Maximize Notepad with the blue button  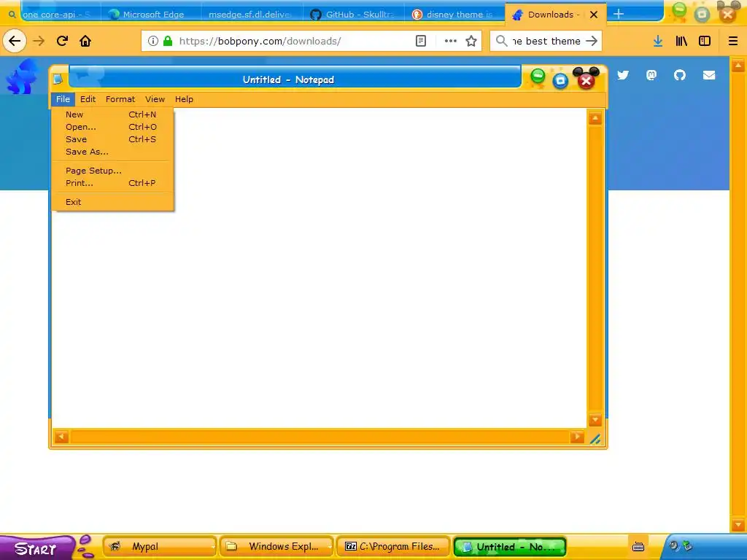[561, 80]
